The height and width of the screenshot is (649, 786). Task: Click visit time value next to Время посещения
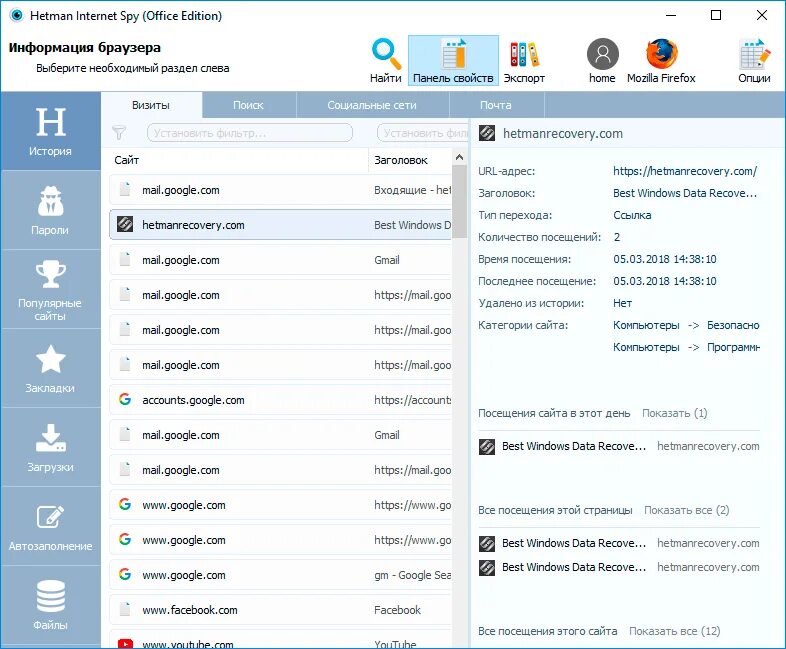665,260
